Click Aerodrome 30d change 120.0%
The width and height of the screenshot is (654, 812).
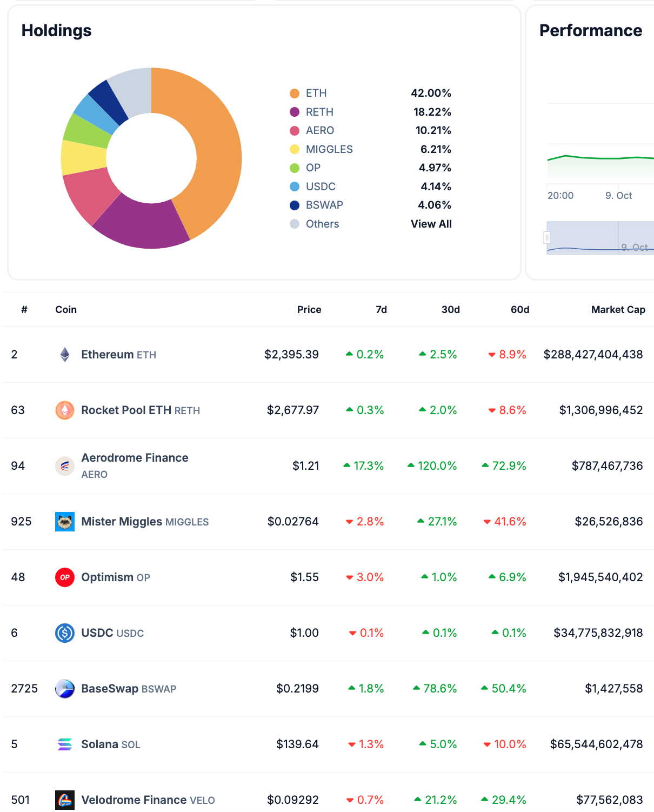coord(432,466)
